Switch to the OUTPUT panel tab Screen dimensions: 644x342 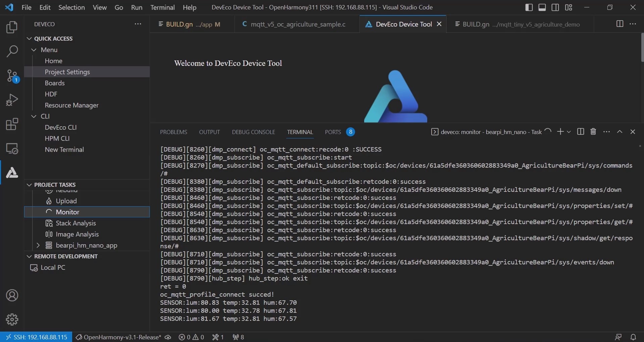(x=209, y=132)
